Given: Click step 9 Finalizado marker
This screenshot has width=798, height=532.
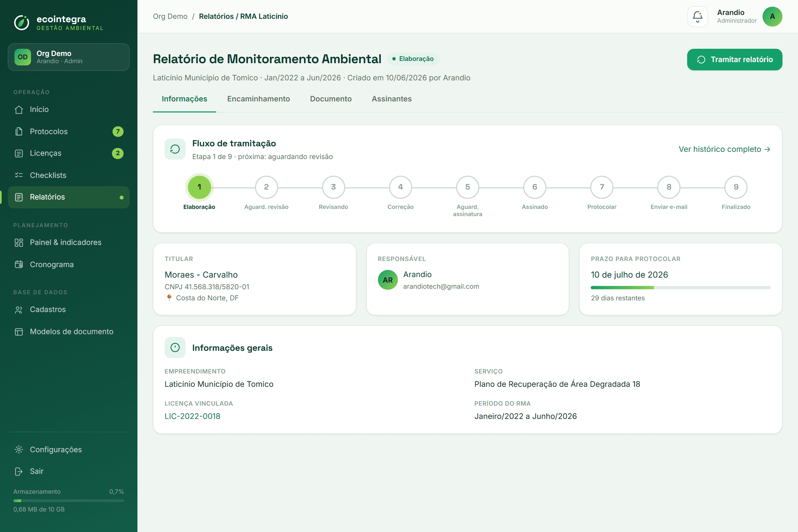Looking at the screenshot, I should point(736,187).
